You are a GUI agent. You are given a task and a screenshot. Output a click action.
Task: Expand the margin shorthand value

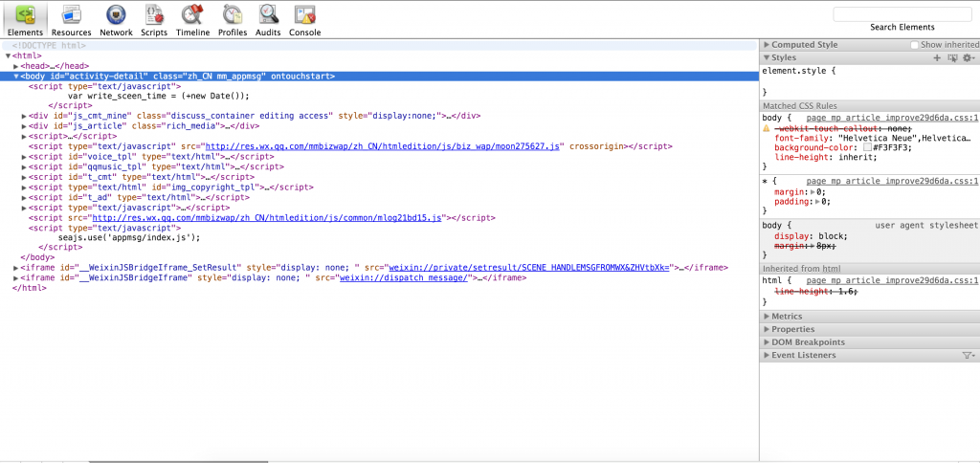(813, 192)
